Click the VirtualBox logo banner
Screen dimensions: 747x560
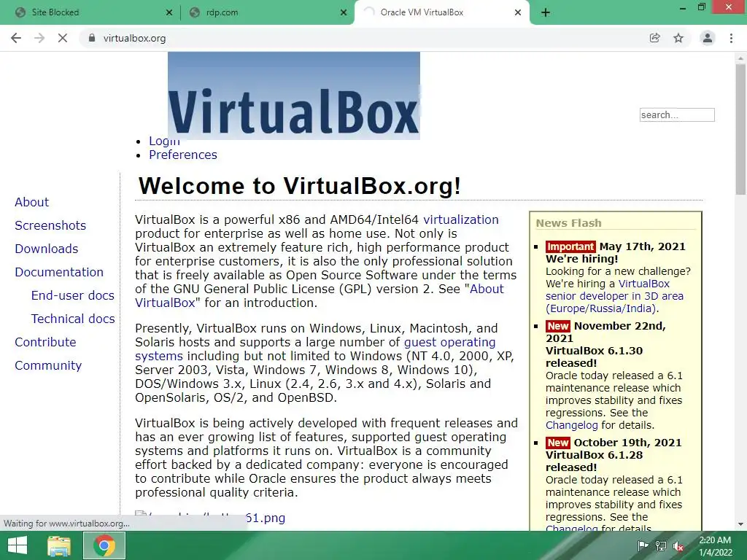tap(294, 96)
